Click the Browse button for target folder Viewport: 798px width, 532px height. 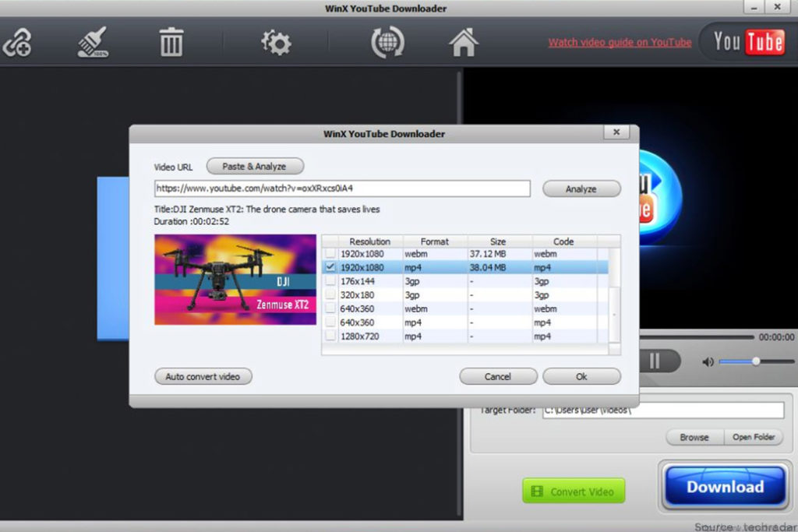click(694, 438)
